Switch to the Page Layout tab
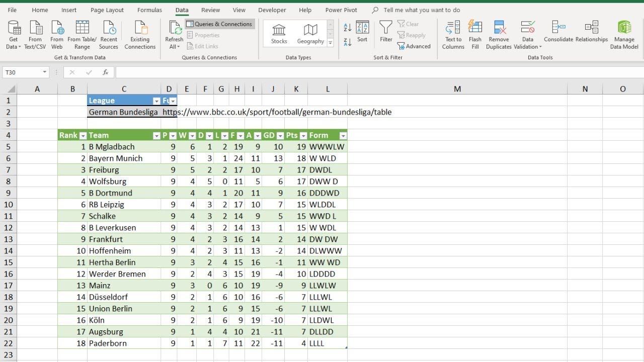The height and width of the screenshot is (362, 644). pos(107,10)
